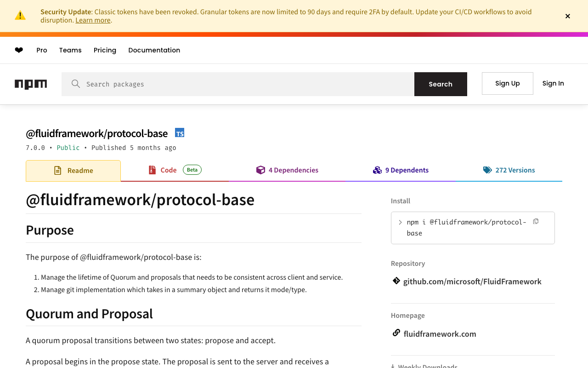The width and height of the screenshot is (588, 368).
Task: Open the github.com/microsoft/FluidFramework repository link
Action: pyautogui.click(x=472, y=282)
